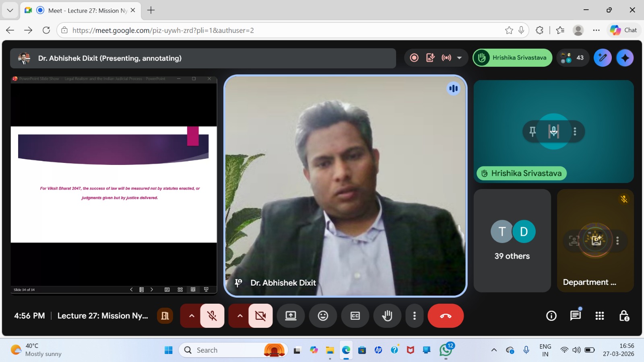The height and width of the screenshot is (362, 644).
Task: Click the red Leave call button
Action: [446, 316]
